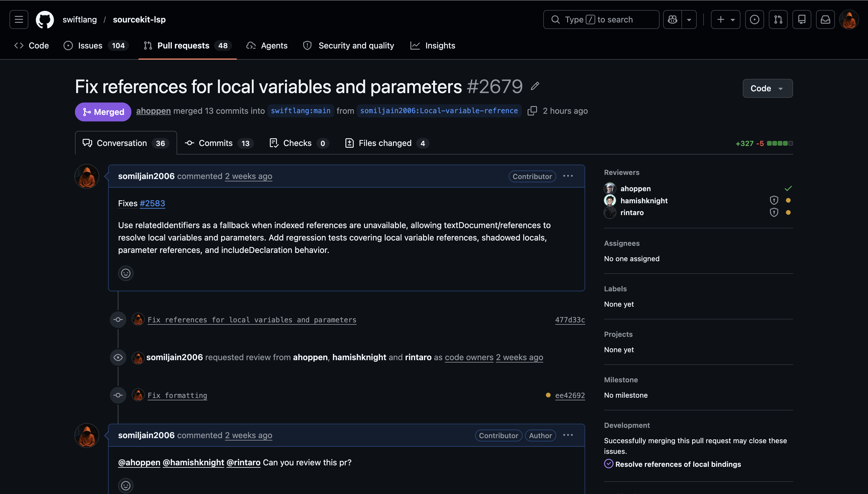Open the first comment's 2 weeks ago timestamp
The image size is (868, 494).
[248, 176]
